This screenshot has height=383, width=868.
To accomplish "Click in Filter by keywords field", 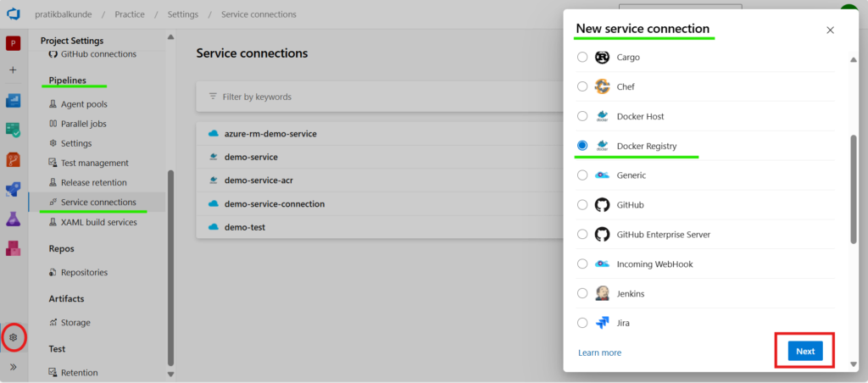I will 380,97.
